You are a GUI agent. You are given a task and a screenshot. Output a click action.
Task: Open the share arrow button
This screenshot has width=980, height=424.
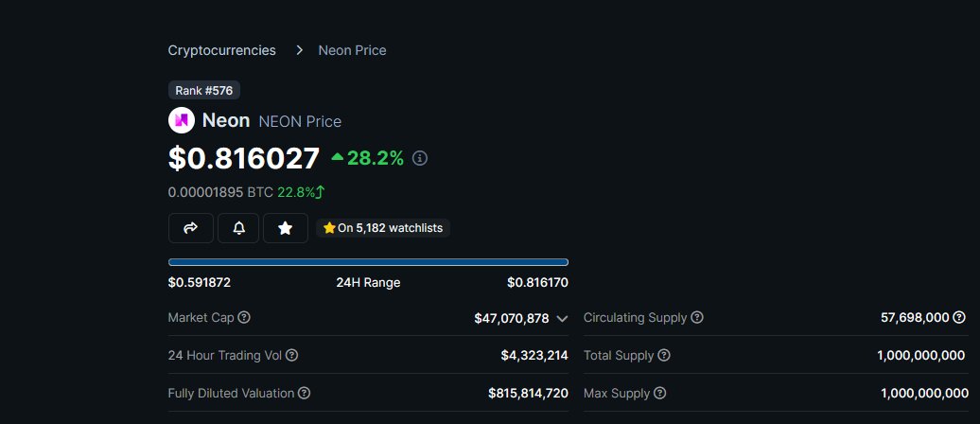click(x=191, y=228)
